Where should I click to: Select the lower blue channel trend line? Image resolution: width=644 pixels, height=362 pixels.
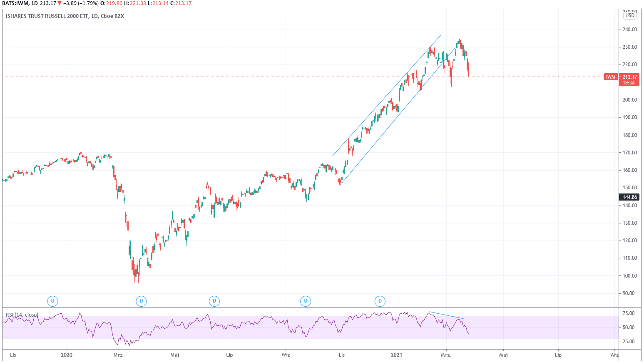pos(398,116)
